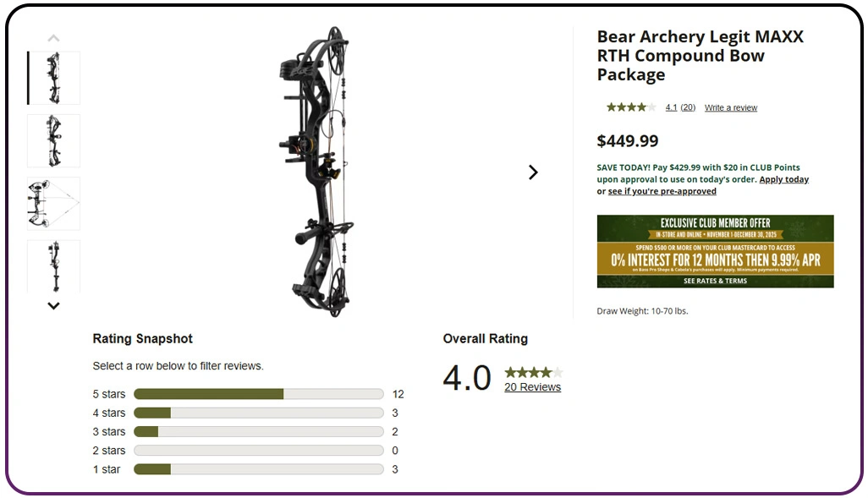
Task: Open see if you're pre-approved link
Action: (x=662, y=191)
